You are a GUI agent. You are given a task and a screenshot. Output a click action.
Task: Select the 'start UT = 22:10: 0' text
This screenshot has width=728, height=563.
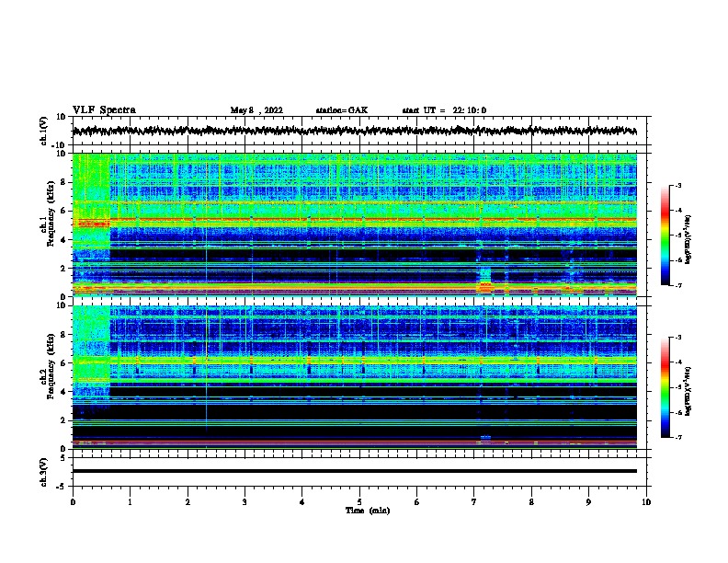tap(444, 110)
